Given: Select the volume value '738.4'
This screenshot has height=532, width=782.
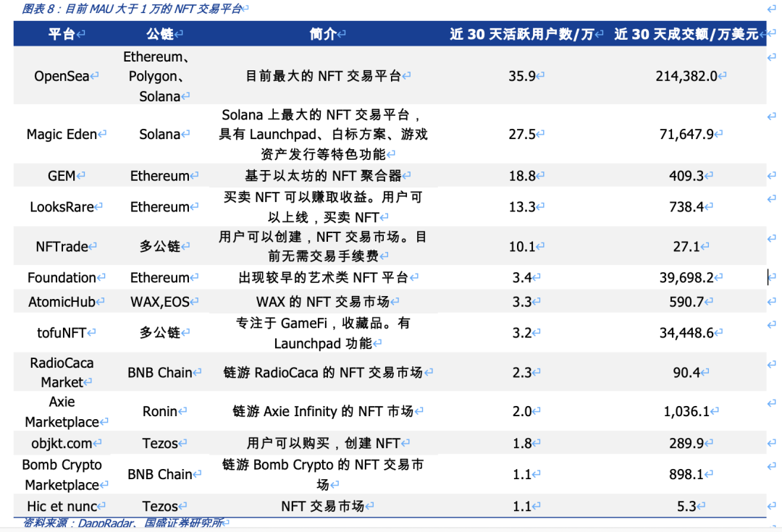Looking at the screenshot, I should [686, 207].
